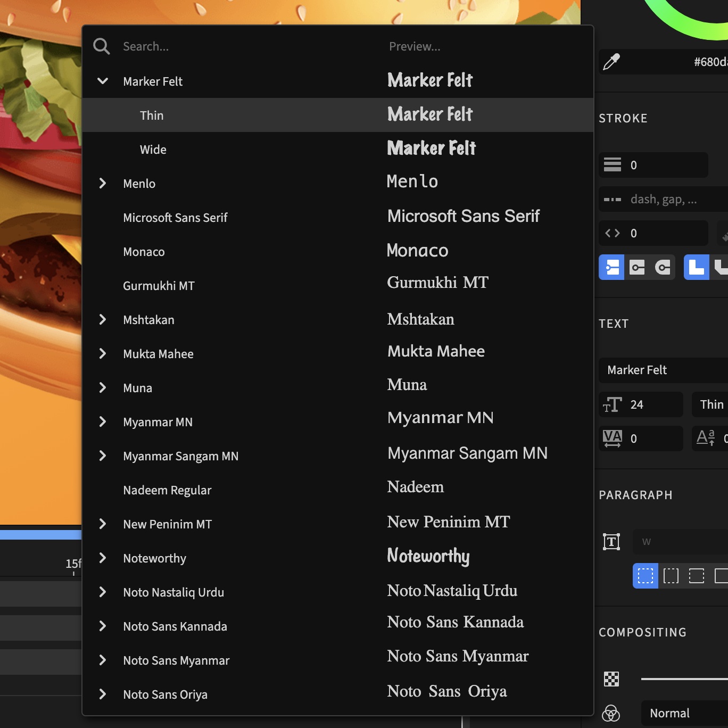Click the stroke width lines icon
The width and height of the screenshot is (728, 728).
pyautogui.click(x=613, y=165)
